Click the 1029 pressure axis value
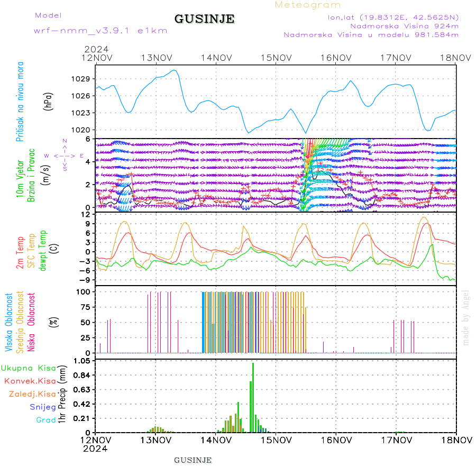 tap(80, 79)
